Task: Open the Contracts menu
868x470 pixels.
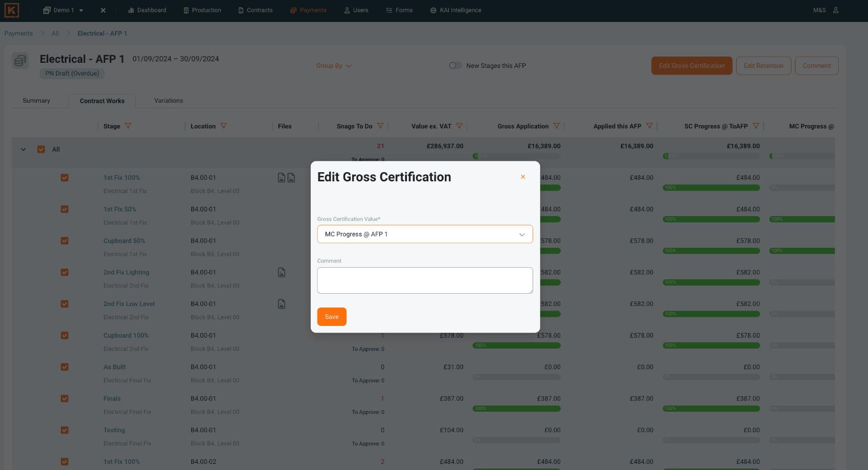Action: (255, 10)
